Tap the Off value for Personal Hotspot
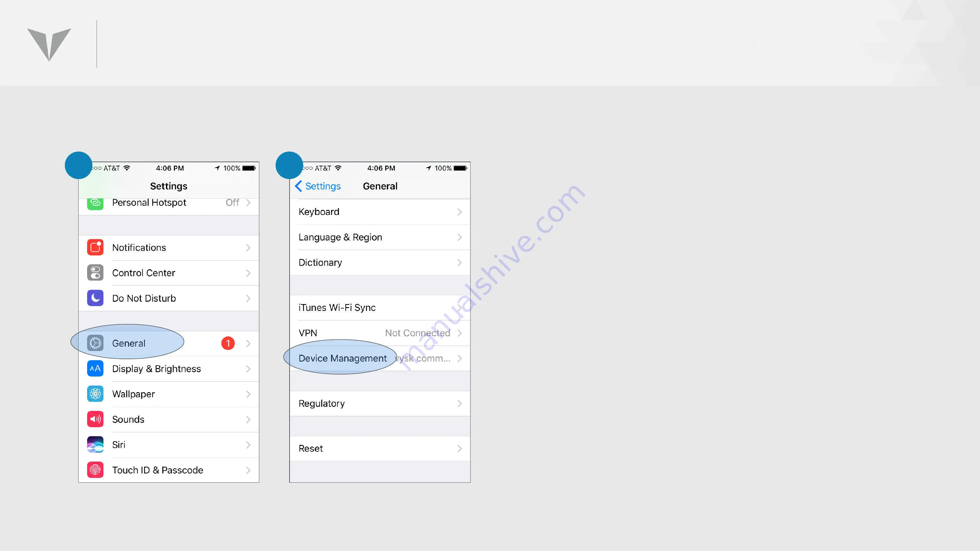This screenshot has width=980, height=551. pyautogui.click(x=232, y=202)
